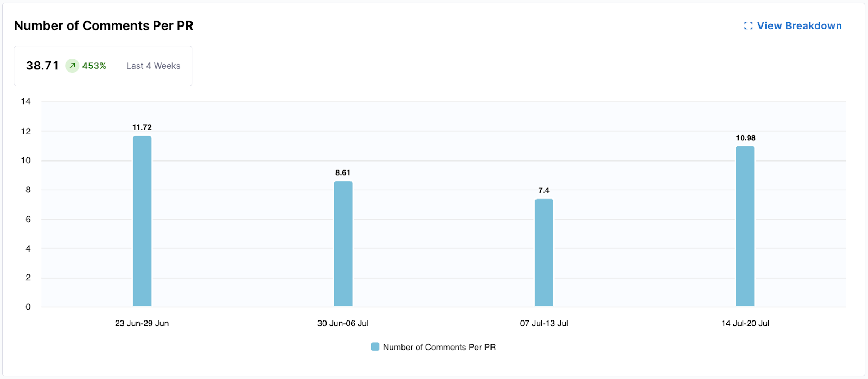Screen dimensions: 868x379
Task: Click the legend color square icon
Action: [374, 346]
